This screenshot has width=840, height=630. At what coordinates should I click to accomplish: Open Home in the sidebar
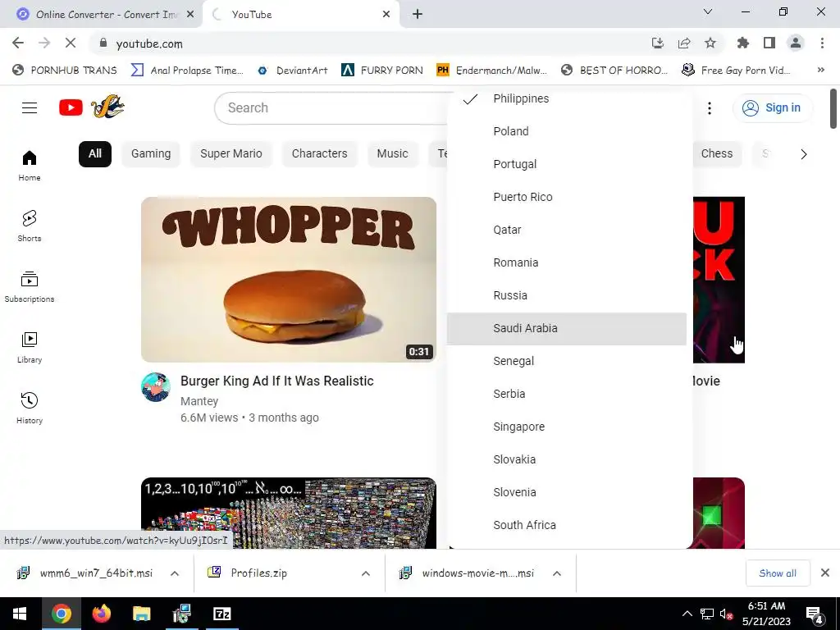coord(30,166)
